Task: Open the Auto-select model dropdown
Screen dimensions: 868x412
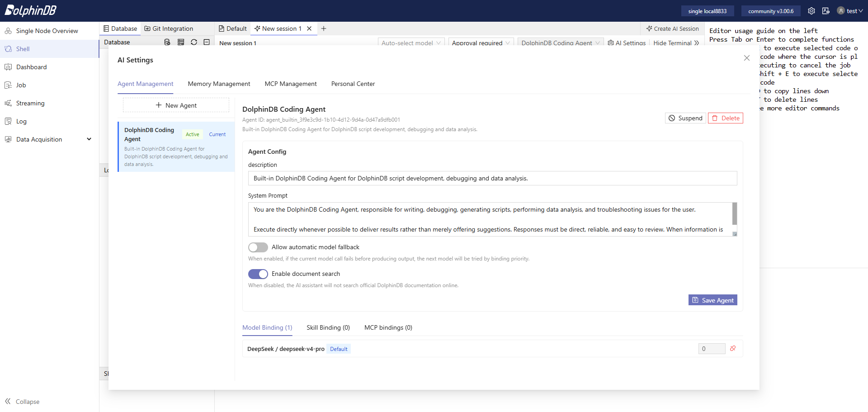Action: (x=411, y=43)
